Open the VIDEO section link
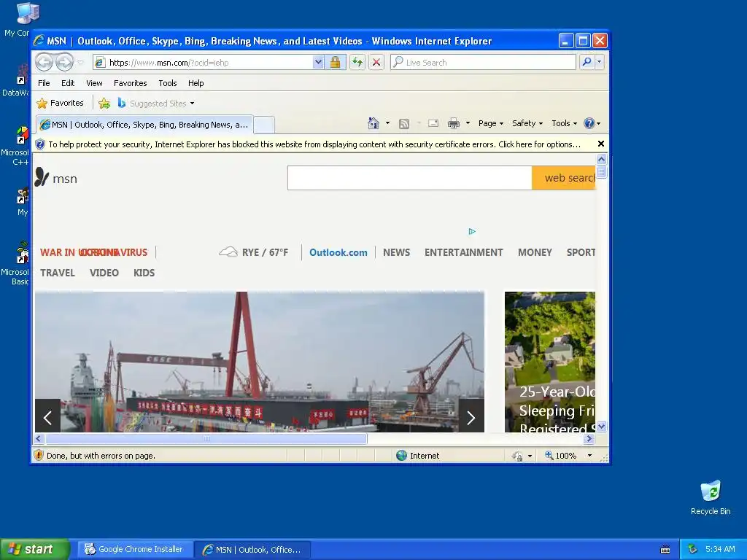 tap(104, 273)
